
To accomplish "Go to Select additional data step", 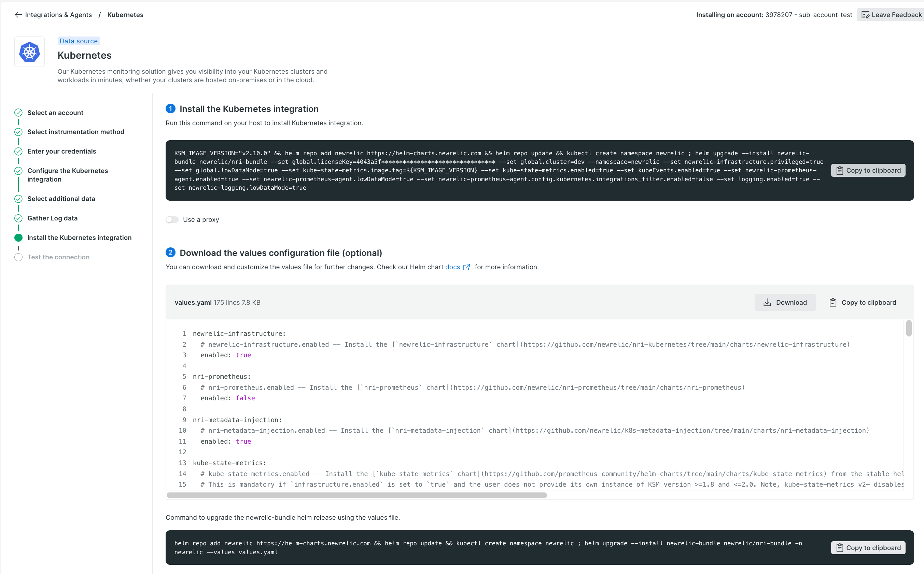I will point(61,199).
